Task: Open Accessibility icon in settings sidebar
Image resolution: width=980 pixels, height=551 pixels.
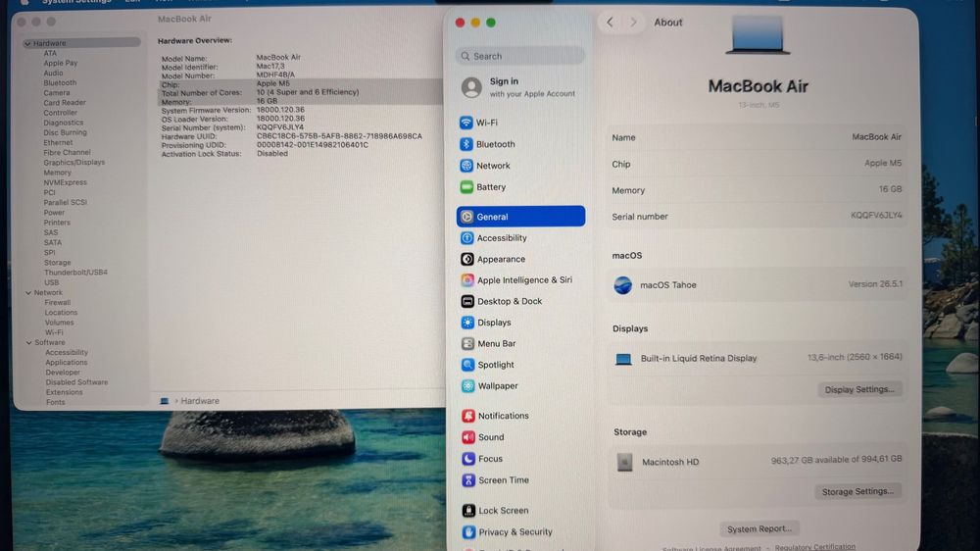Action: 466,237
